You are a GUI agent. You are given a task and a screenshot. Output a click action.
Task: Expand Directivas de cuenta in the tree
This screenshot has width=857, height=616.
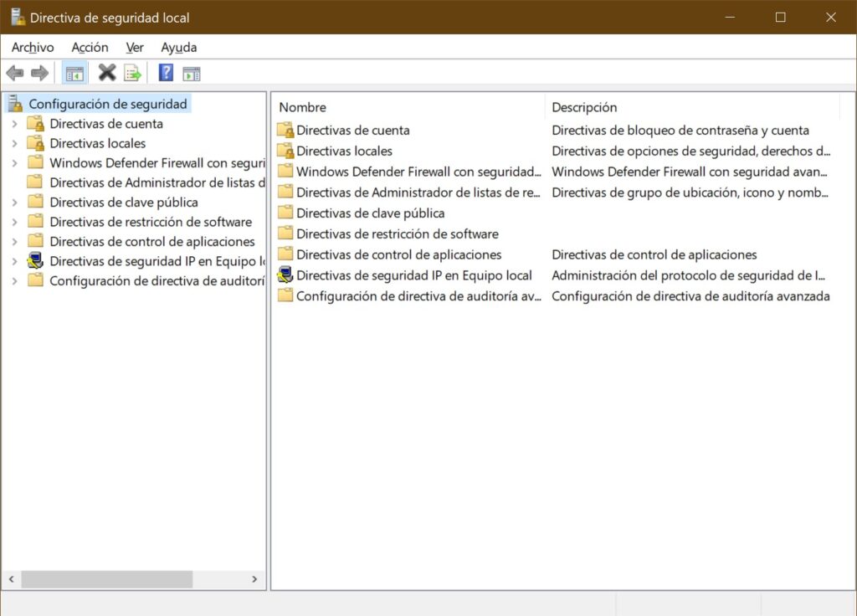coord(16,123)
